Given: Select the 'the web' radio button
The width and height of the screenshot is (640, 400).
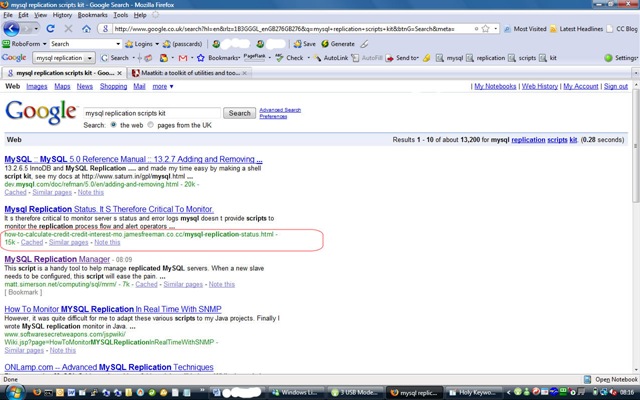Looking at the screenshot, I should 113,125.
